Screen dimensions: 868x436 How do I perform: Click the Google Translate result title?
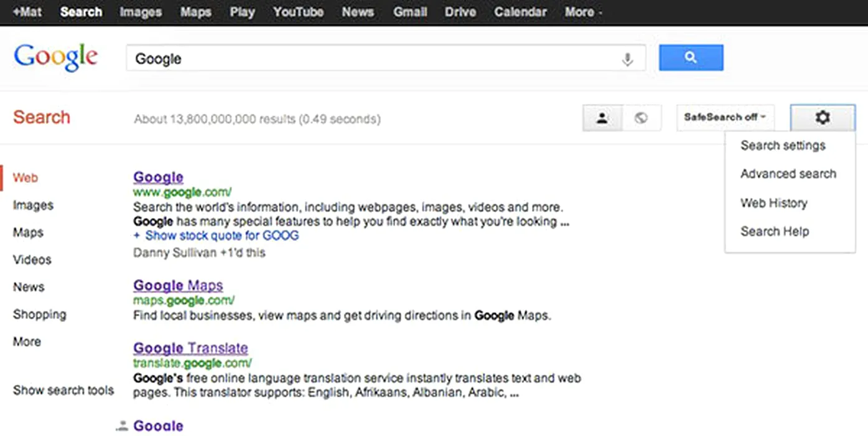(x=190, y=348)
